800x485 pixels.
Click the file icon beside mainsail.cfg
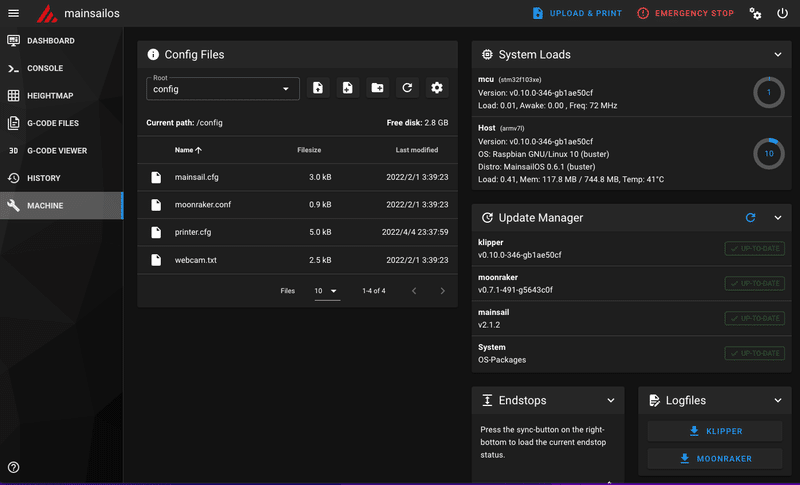tap(156, 177)
